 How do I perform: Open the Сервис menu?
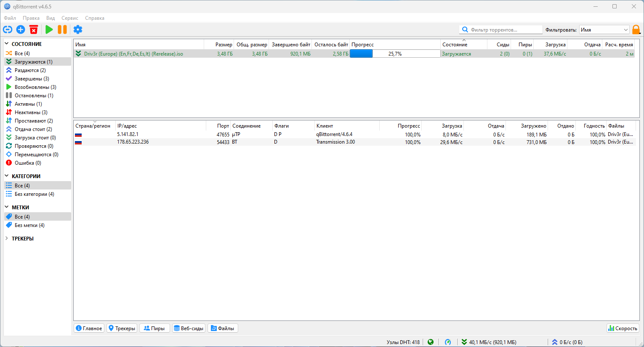[x=70, y=18]
